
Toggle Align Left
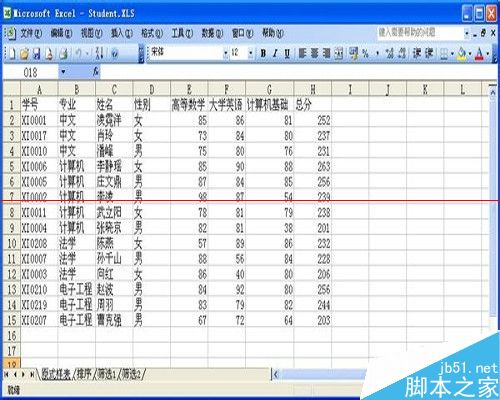pyautogui.click(x=302, y=53)
